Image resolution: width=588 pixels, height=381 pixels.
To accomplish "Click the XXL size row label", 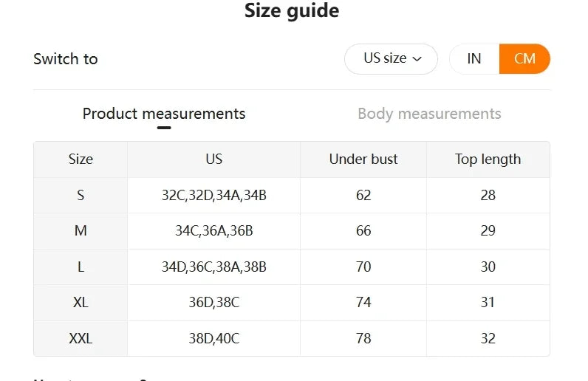I will tap(81, 339).
